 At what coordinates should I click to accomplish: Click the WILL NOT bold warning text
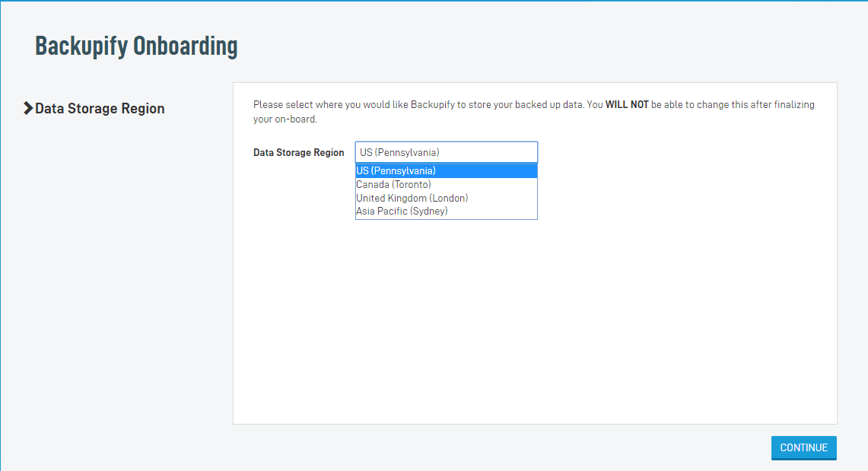click(x=627, y=104)
